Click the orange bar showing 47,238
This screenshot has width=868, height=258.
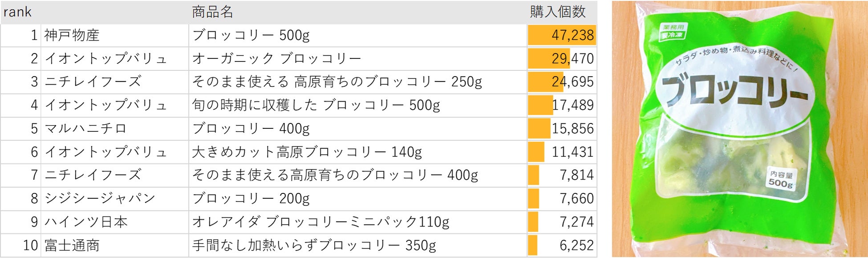[x=562, y=35]
